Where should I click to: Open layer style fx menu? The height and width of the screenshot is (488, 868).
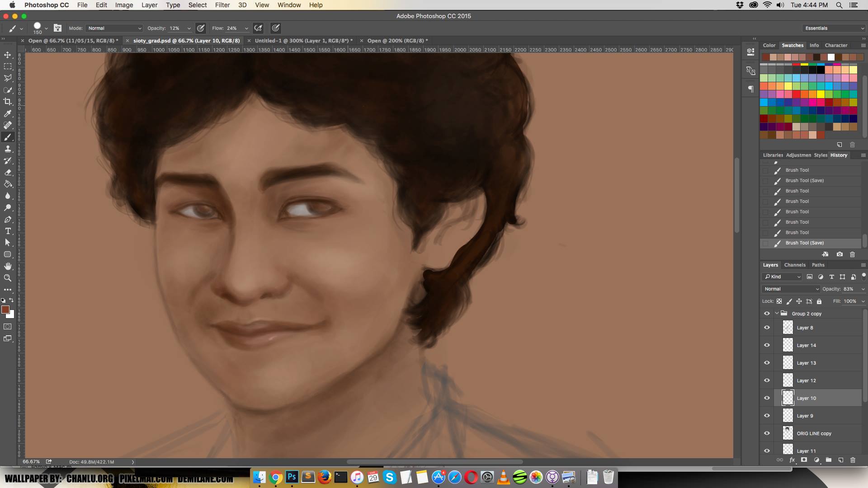pos(792,460)
